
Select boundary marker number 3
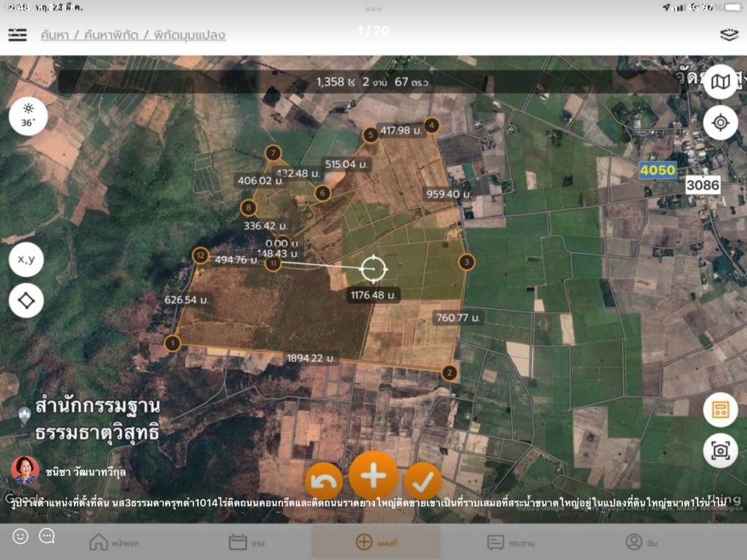point(467,262)
